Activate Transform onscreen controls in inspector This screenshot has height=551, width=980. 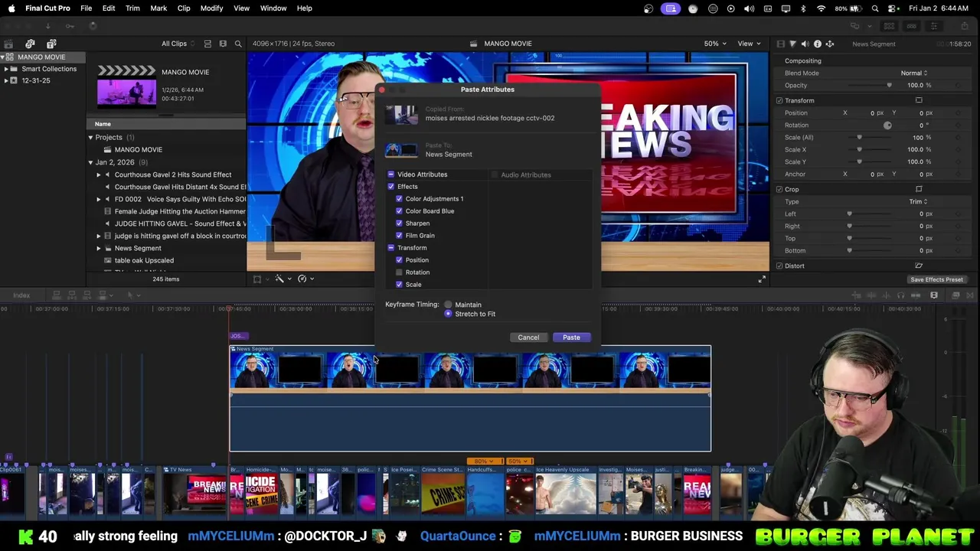click(919, 100)
